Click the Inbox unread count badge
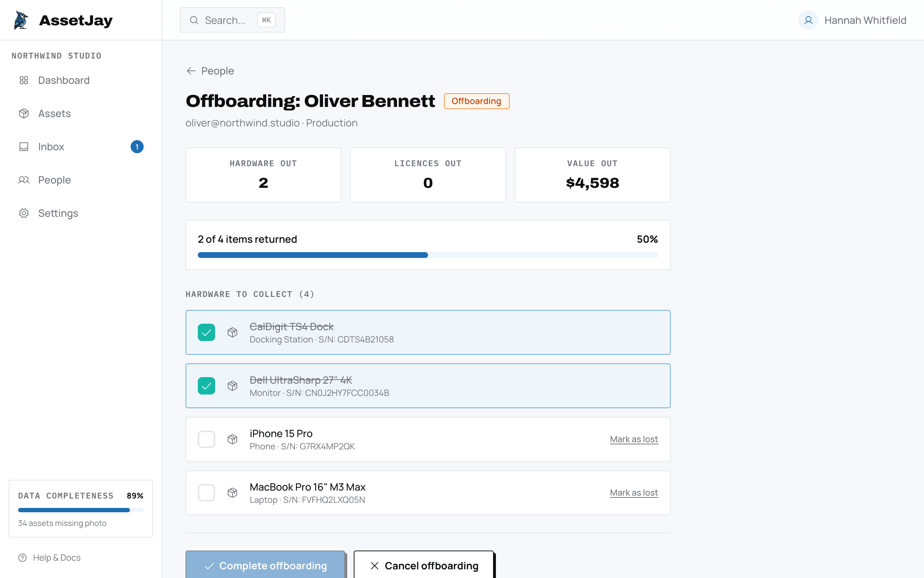Viewport: 924px width, 578px height. tap(137, 147)
